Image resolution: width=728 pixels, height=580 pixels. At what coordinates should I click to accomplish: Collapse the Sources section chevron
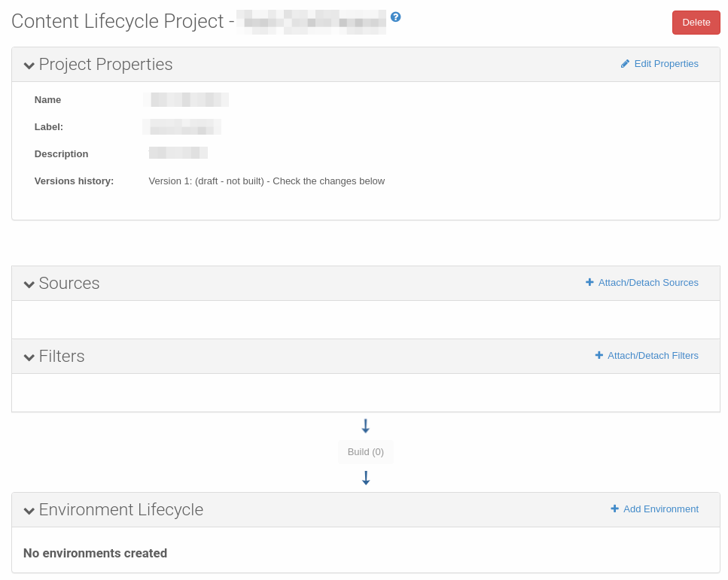(29, 284)
